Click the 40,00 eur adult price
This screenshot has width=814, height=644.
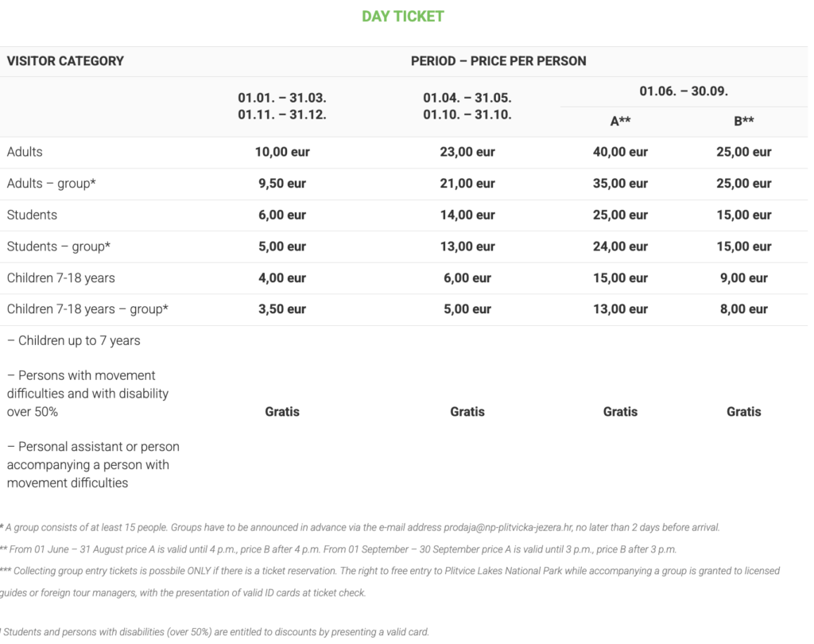click(620, 152)
